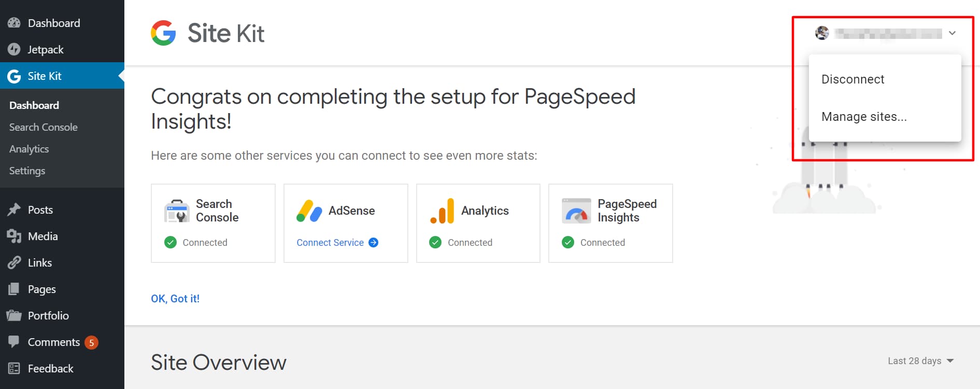
Task: Open Site Kit Settings
Action: tap(26, 171)
